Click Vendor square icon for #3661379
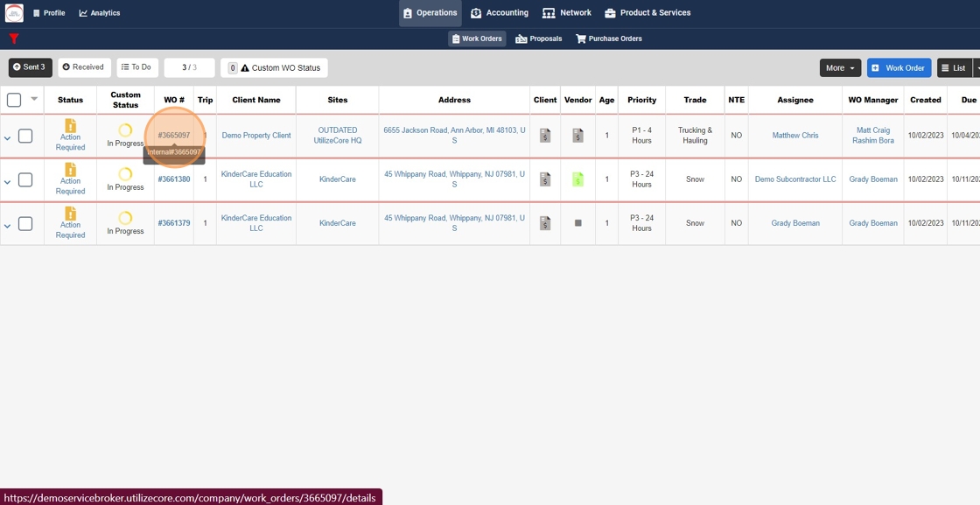This screenshot has width=980, height=505. 578,222
